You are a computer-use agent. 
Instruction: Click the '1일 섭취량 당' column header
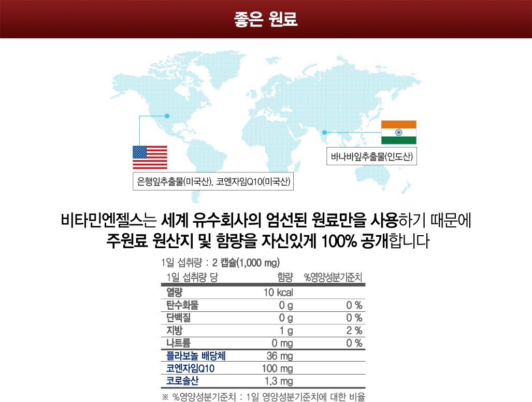click(x=192, y=277)
